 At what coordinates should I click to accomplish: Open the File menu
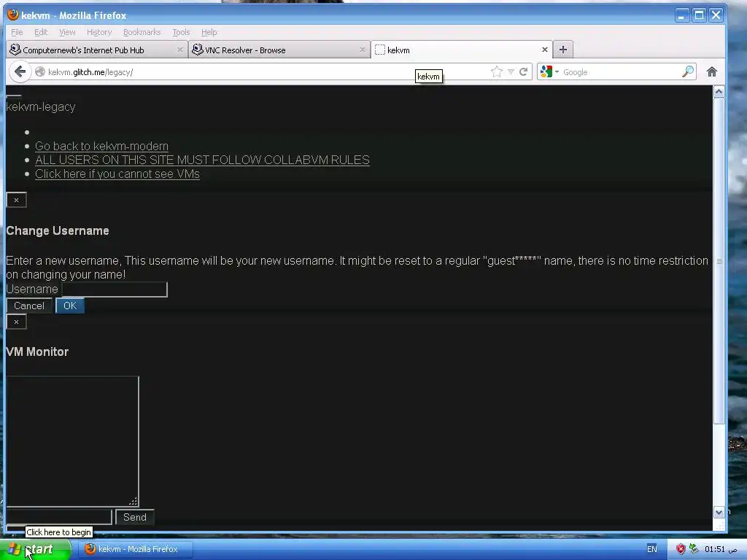17,32
